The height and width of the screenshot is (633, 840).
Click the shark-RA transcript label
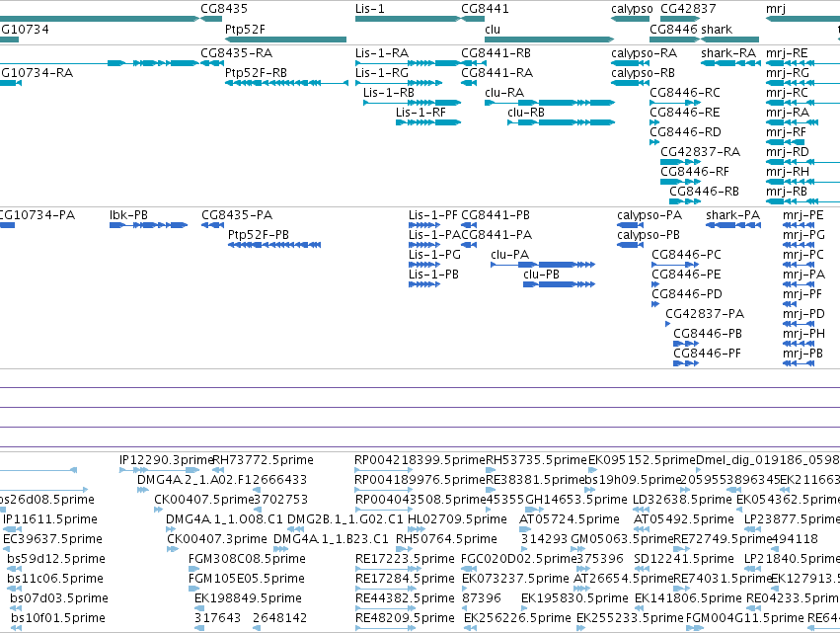click(728, 53)
